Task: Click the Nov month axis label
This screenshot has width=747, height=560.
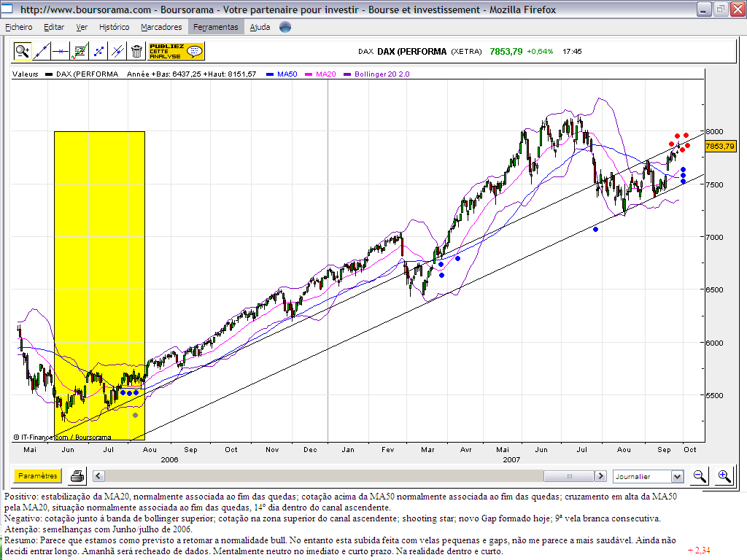Action: (272, 449)
